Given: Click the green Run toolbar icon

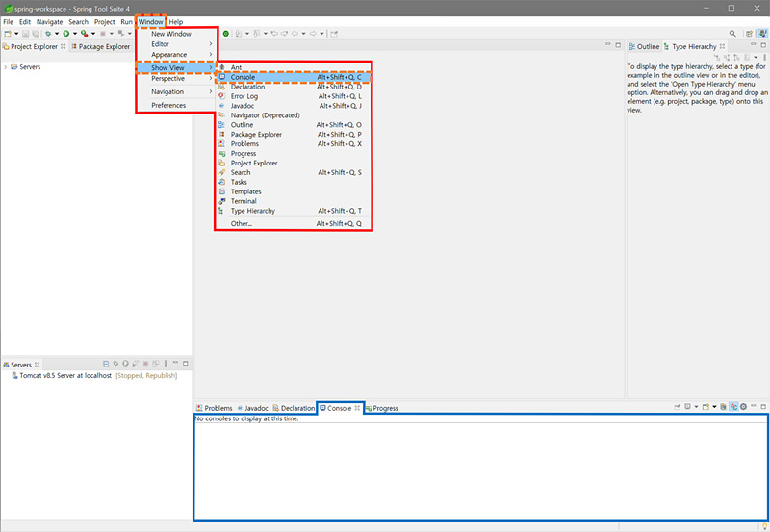Looking at the screenshot, I should tap(65, 34).
